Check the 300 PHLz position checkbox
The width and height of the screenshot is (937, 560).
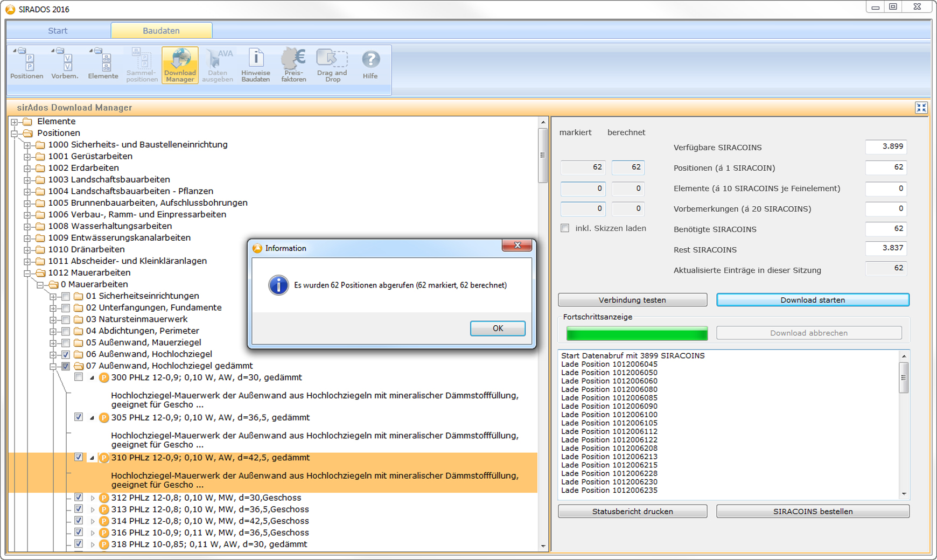tap(79, 377)
